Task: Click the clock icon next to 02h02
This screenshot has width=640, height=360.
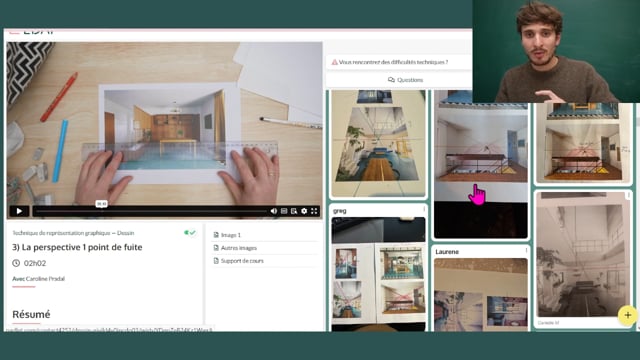Action: point(16,263)
